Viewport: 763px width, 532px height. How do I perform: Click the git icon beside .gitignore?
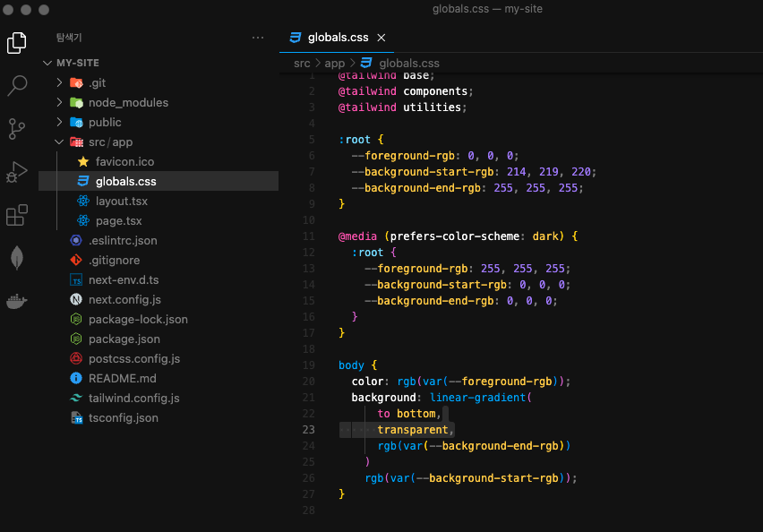76,260
